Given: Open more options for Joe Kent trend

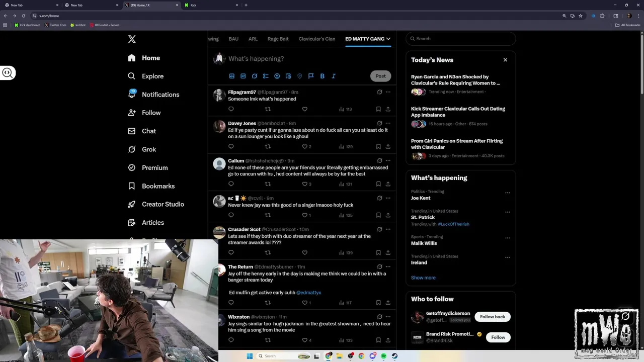Looking at the screenshot, I should (507, 193).
